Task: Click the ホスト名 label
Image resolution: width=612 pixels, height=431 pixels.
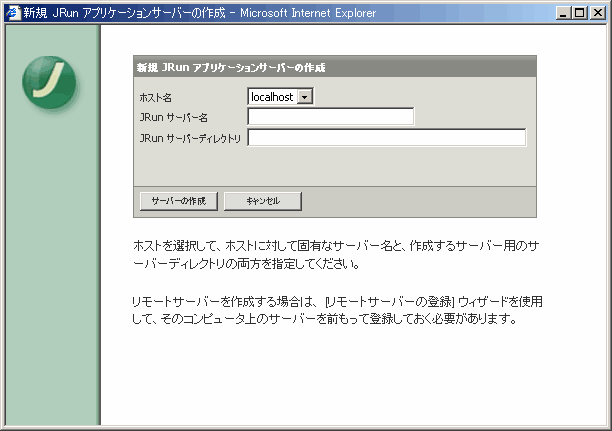Action: [x=155, y=97]
